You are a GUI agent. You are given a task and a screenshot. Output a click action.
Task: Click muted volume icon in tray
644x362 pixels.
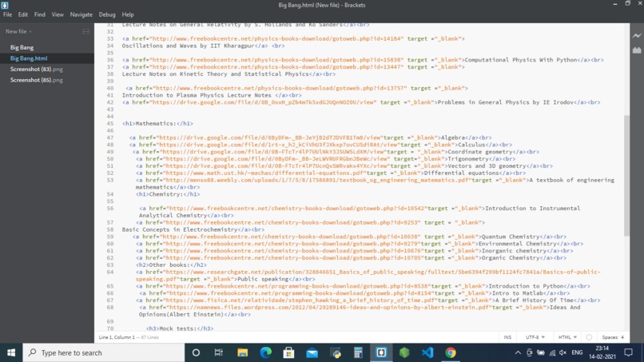563,352
